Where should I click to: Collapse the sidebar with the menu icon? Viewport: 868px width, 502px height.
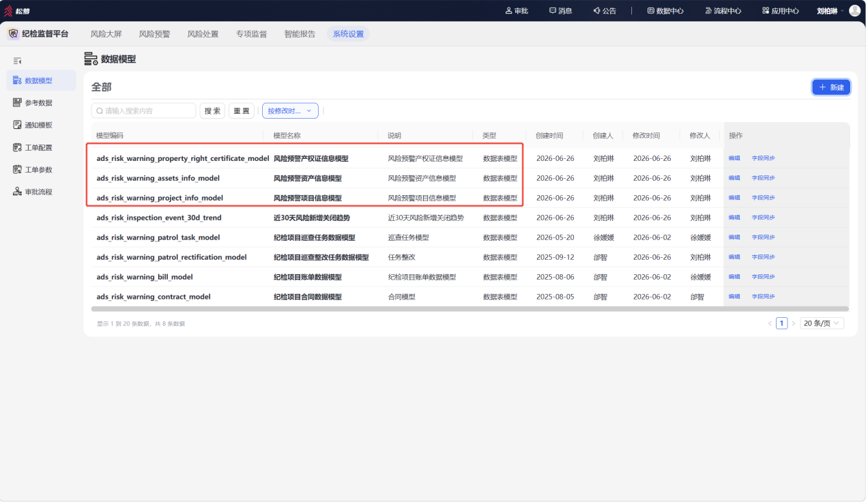18,61
